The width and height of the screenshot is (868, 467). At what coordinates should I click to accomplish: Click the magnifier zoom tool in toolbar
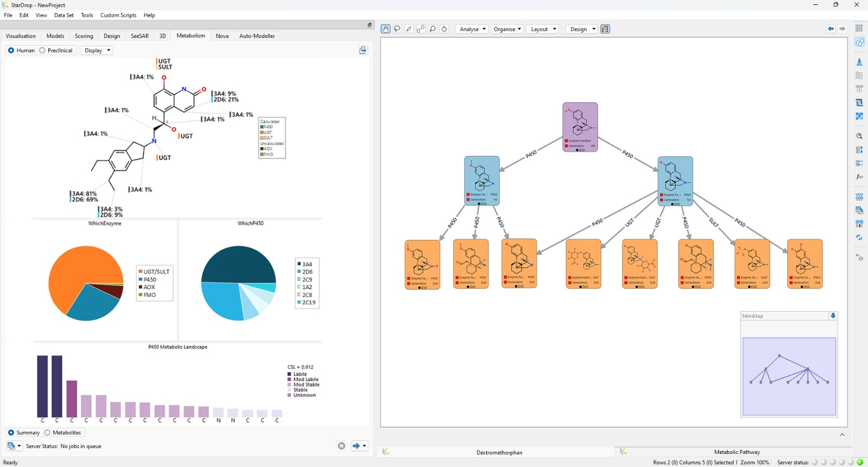[x=432, y=29]
